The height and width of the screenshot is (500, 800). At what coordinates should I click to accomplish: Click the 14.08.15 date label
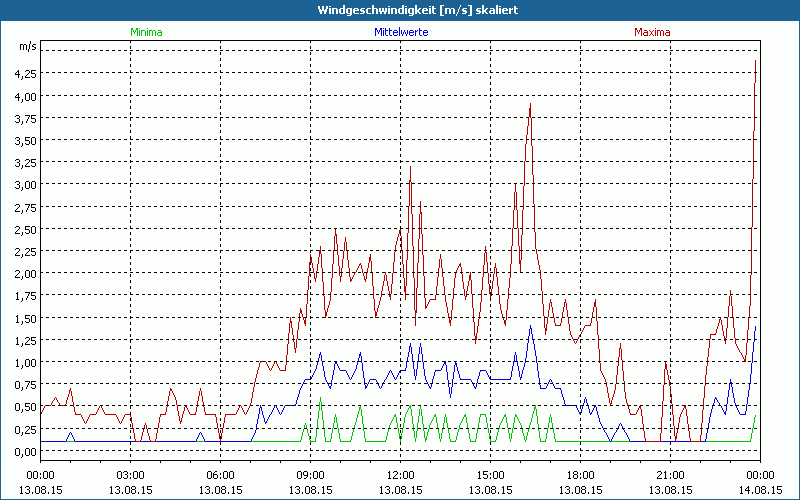(760, 488)
